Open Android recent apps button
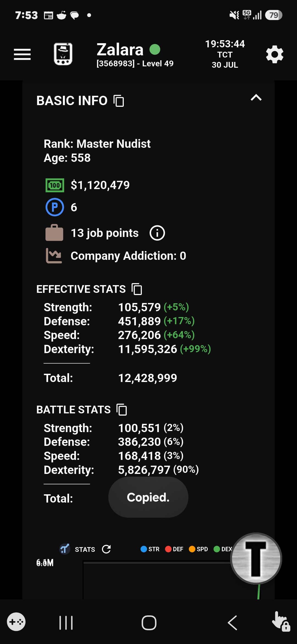The image size is (297, 644). 66,623
